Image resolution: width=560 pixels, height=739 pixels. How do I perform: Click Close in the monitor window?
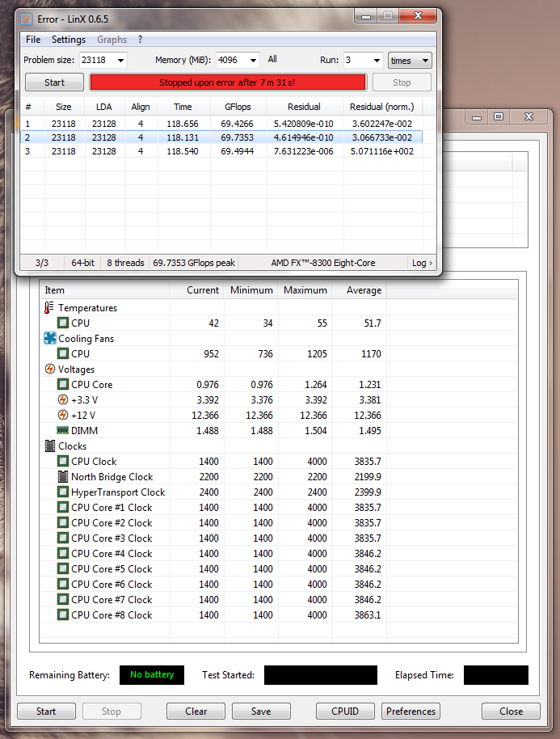(511, 712)
